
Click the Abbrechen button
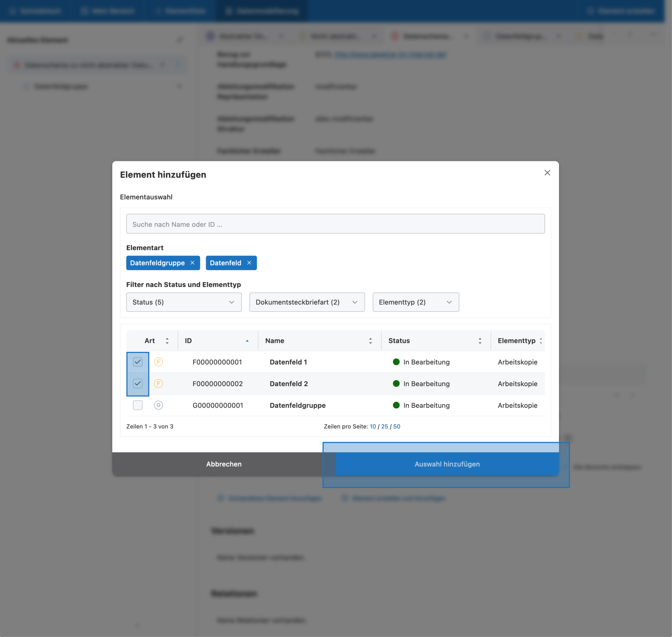(224, 464)
